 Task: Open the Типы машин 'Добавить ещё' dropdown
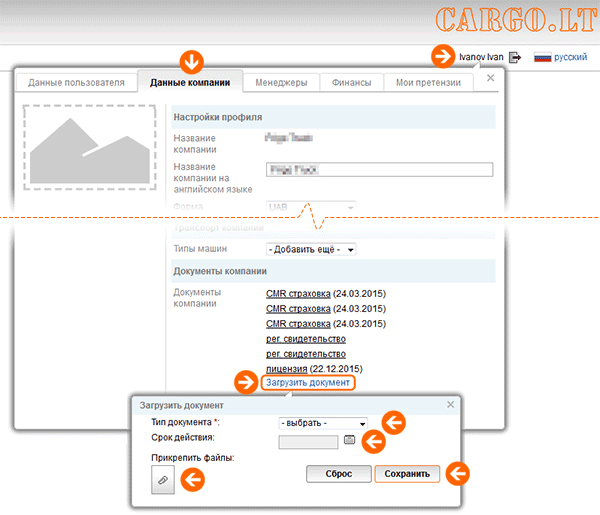click(x=311, y=249)
